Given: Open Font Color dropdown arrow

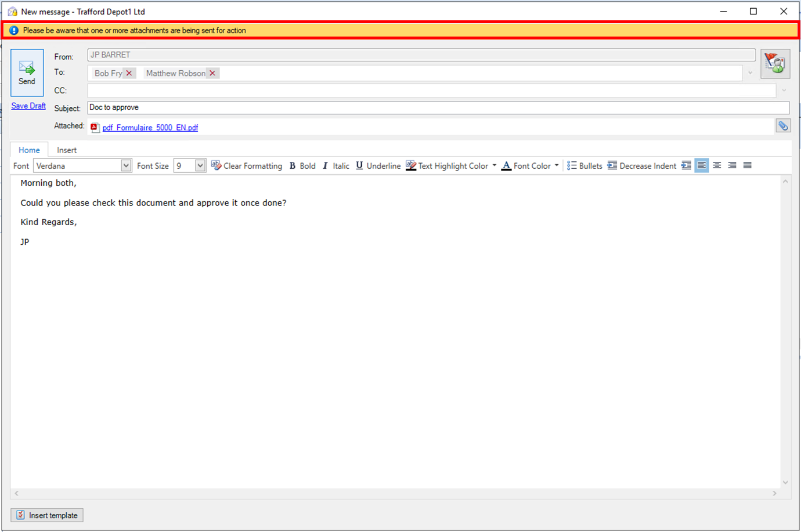Looking at the screenshot, I should click(557, 165).
